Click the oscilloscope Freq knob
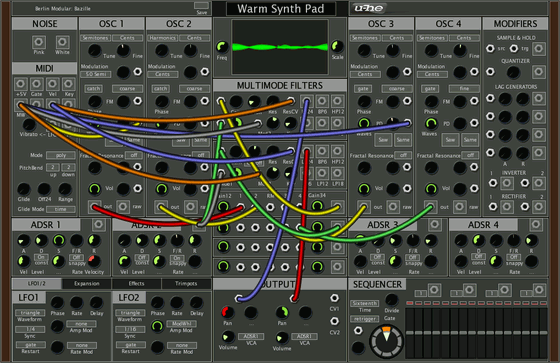The height and width of the screenshot is (363, 560). pos(222,46)
